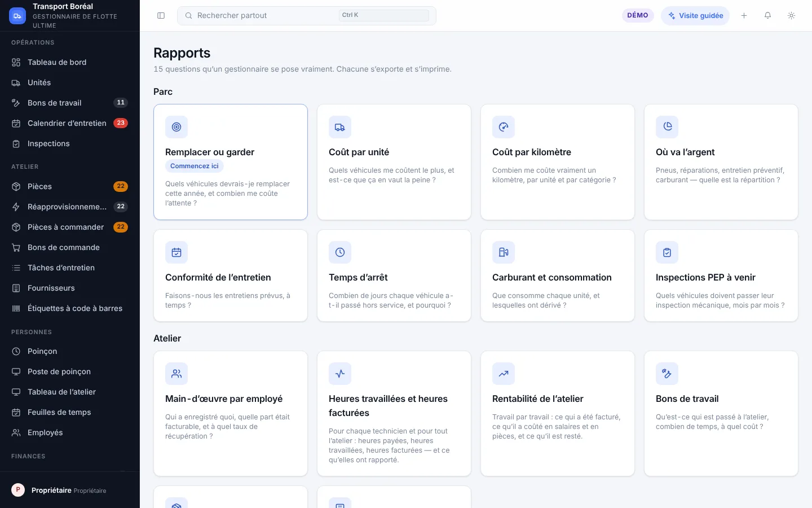The width and height of the screenshot is (812, 508).
Task: Click the fuel pump icon on Carburant card
Action: click(x=504, y=252)
